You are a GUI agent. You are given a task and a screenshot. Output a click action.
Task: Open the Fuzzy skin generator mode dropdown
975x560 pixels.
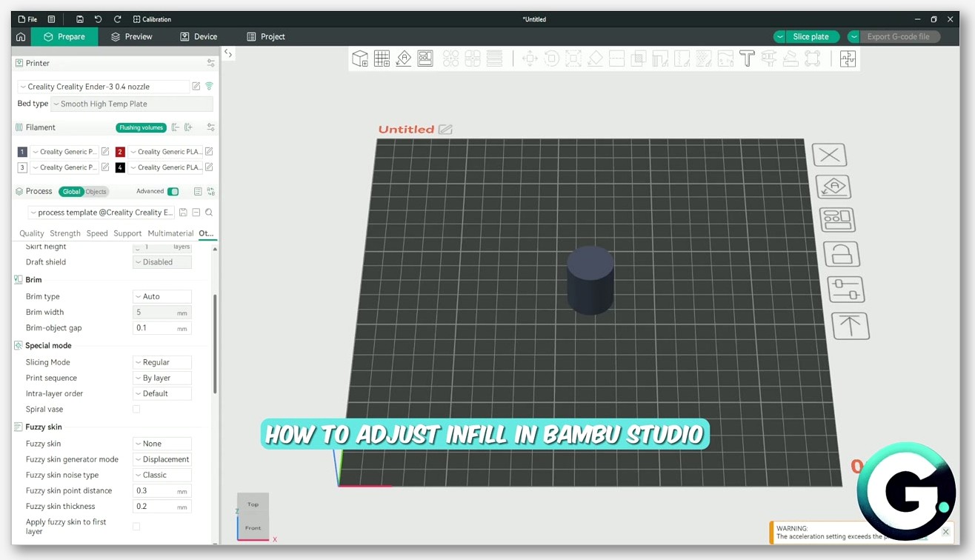coord(162,459)
